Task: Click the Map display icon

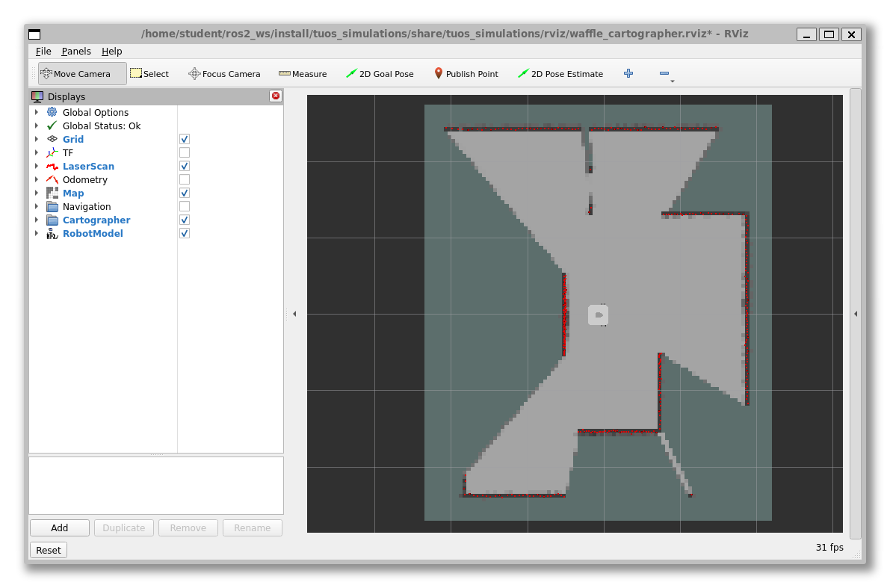Action: pyautogui.click(x=52, y=193)
